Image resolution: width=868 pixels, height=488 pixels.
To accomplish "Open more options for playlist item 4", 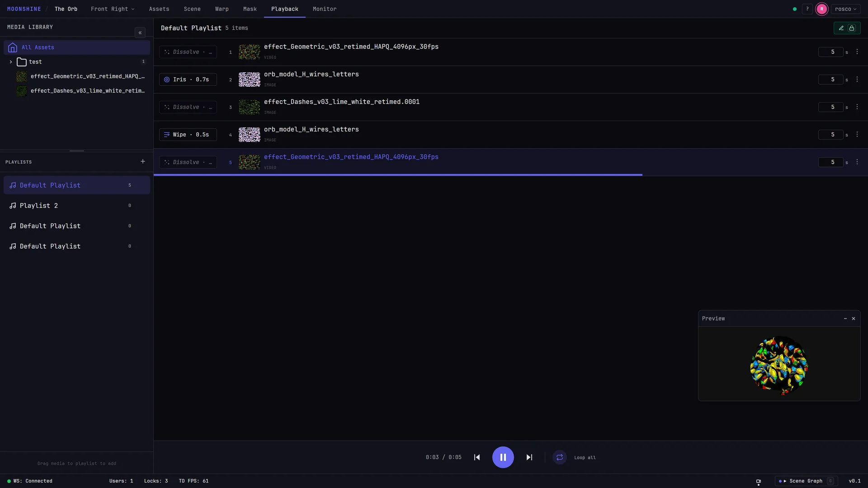I will tap(857, 135).
